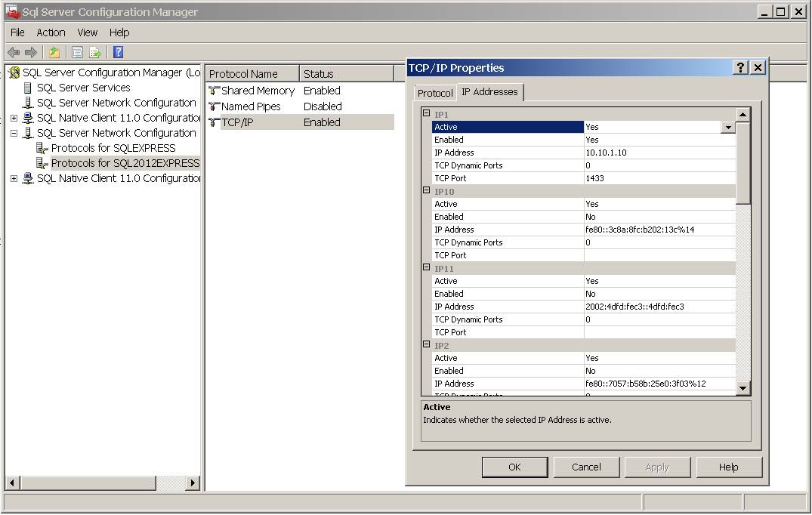Viewport: 812px width, 515px height.
Task: Click the Protocols for SQLEXPRESS icon
Action: pyautogui.click(x=42, y=148)
